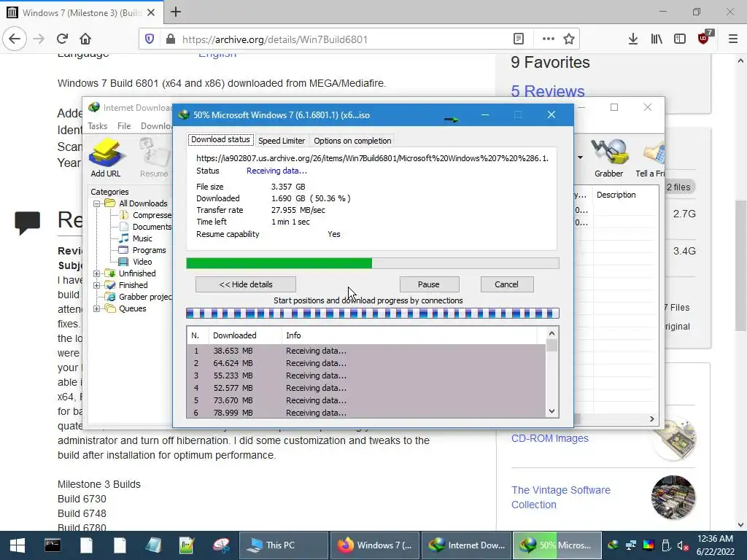Viewport: 747px width, 560px height.
Task: Switch to the Download status tab
Action: (220, 139)
